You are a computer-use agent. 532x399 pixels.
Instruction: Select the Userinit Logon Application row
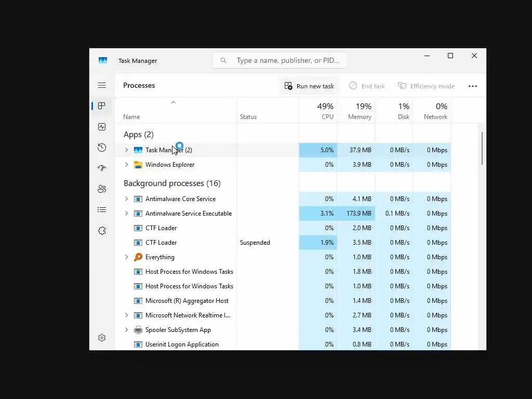tap(283, 344)
